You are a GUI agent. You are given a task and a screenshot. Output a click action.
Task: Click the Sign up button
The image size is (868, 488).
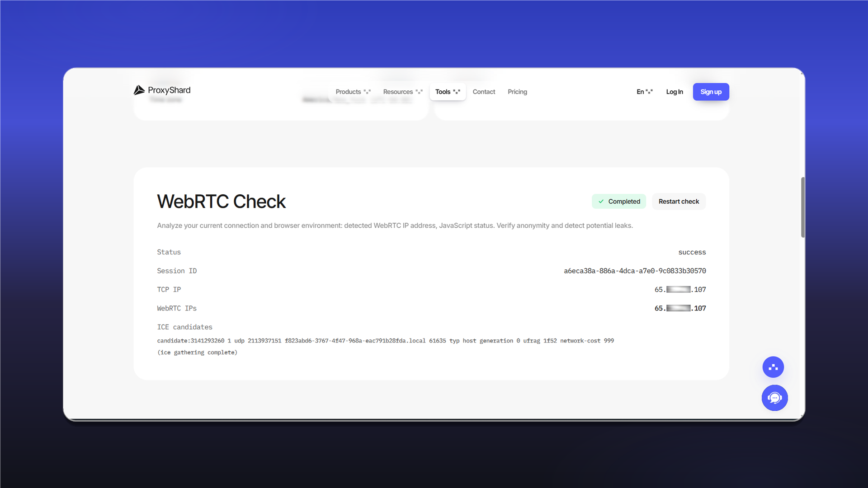pos(711,92)
